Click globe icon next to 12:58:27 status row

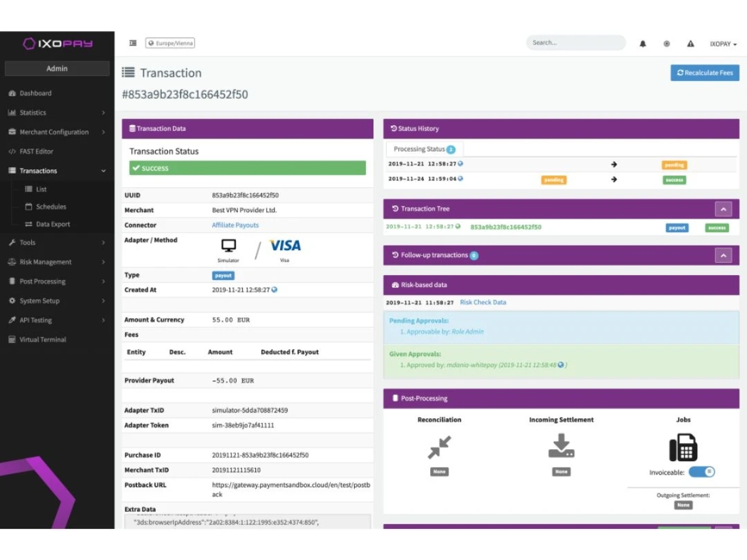tap(461, 164)
